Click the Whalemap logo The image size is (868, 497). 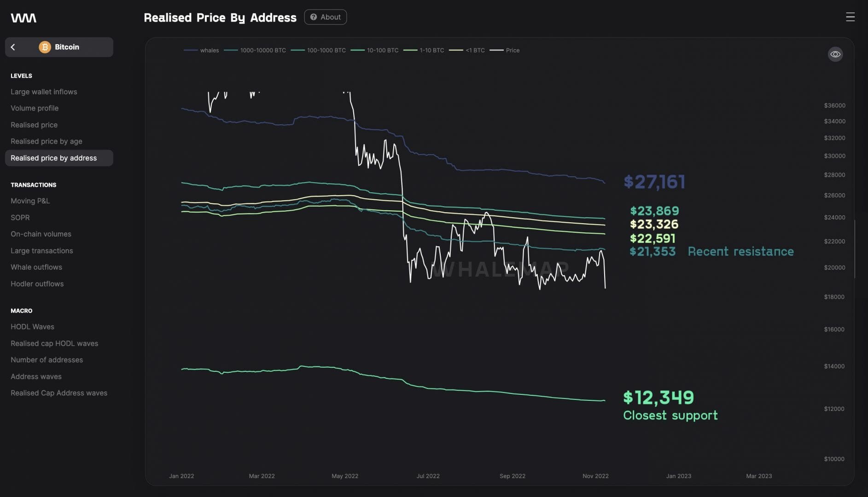[x=23, y=18]
